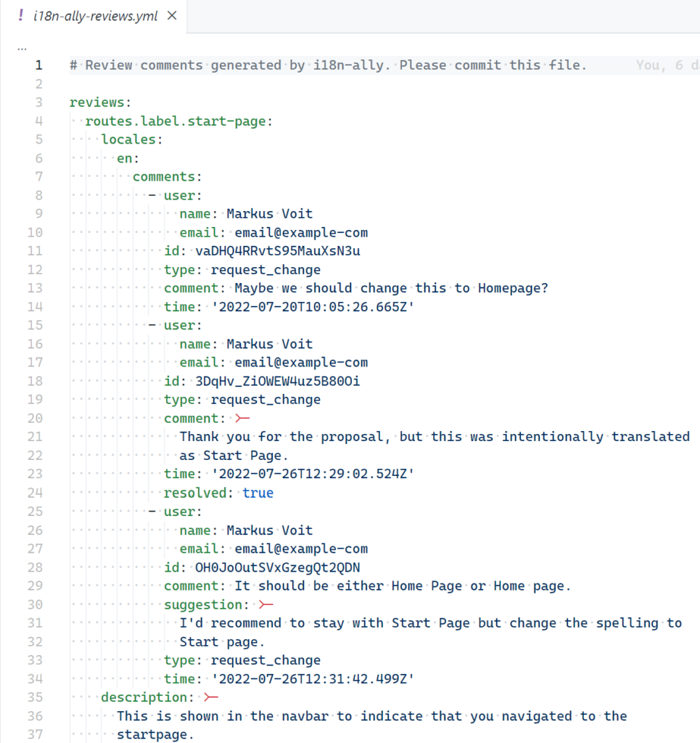
Task: Click the YAML exclamation file icon
Action: click(20, 16)
